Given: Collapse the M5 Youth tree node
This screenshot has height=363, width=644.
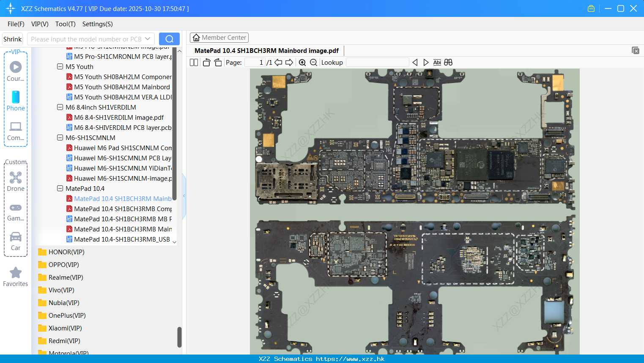Looking at the screenshot, I should click(x=60, y=66).
